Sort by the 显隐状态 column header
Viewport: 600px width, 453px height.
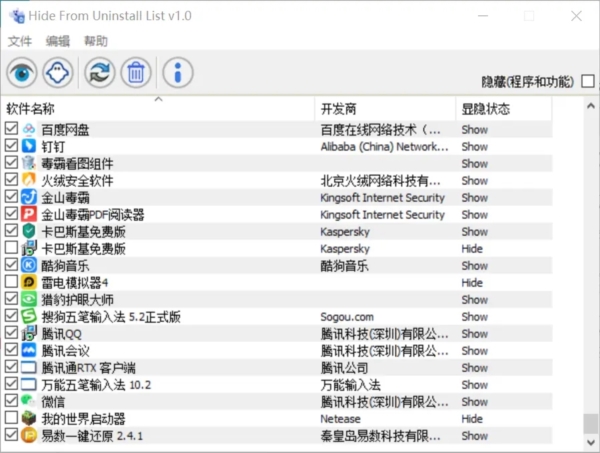click(504, 109)
